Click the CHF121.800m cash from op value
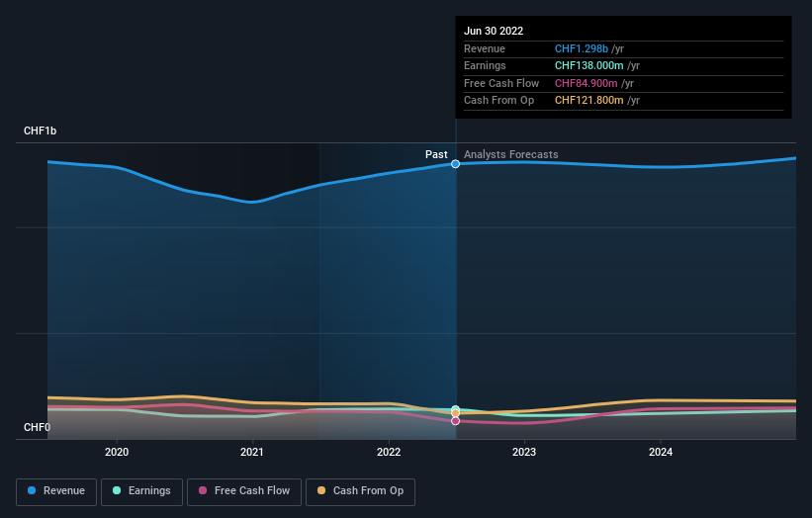This screenshot has width=812, height=518. coord(588,101)
